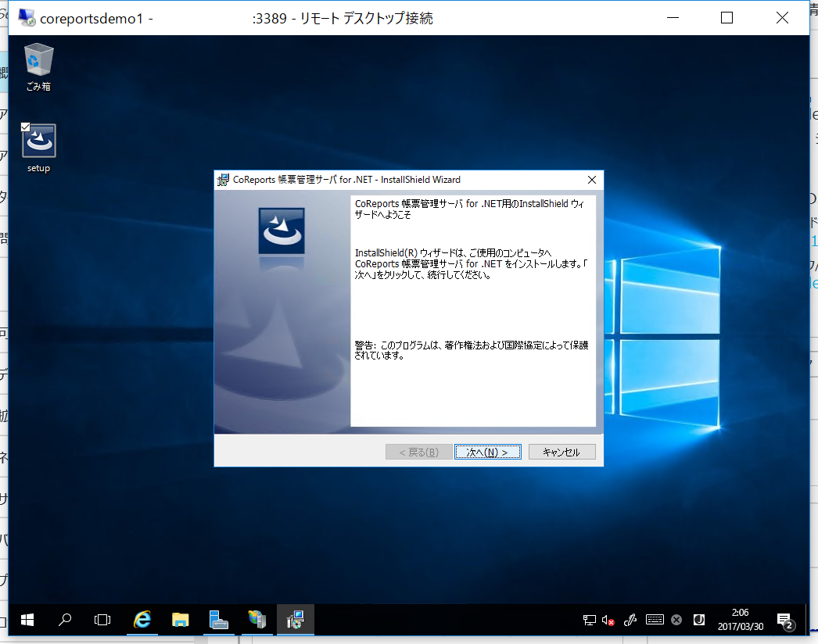
Task: Open the Windows Start menu
Action: (27, 620)
